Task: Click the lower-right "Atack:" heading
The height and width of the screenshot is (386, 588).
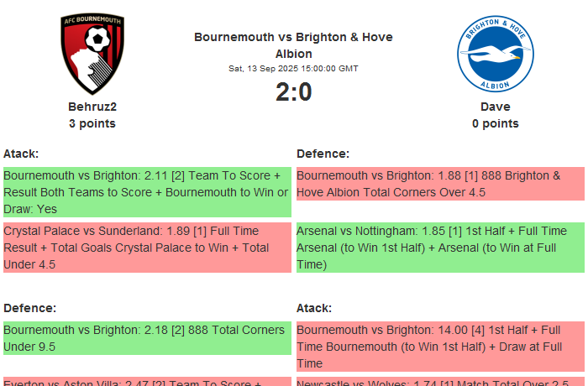Action: [314, 308]
